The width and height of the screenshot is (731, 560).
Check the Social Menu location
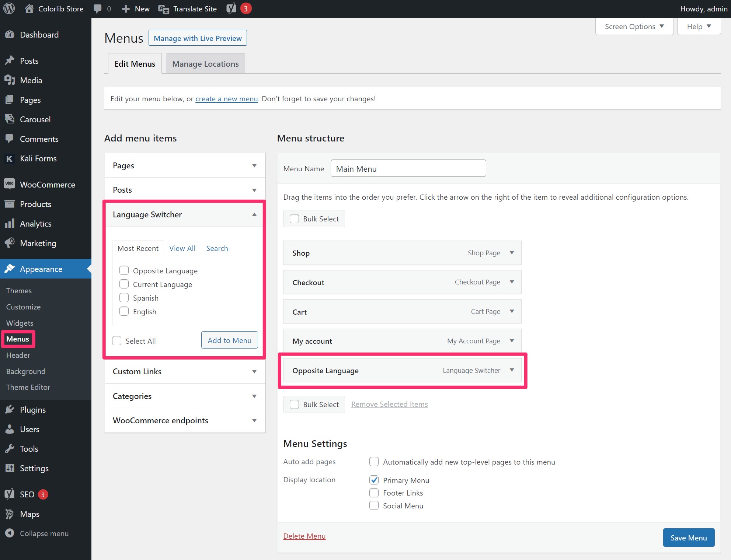point(374,505)
